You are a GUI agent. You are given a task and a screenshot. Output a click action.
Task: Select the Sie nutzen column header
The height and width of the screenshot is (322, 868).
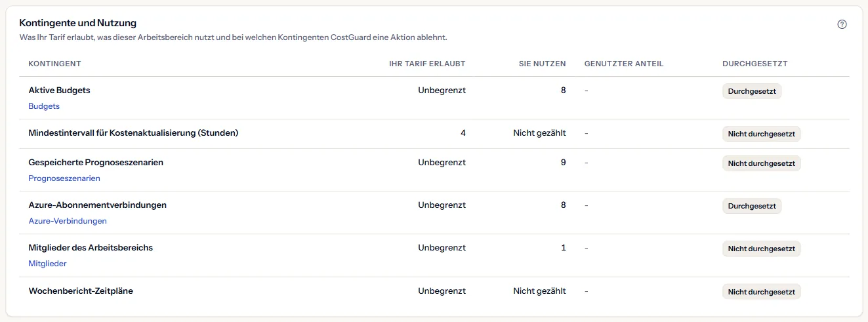tap(542, 64)
